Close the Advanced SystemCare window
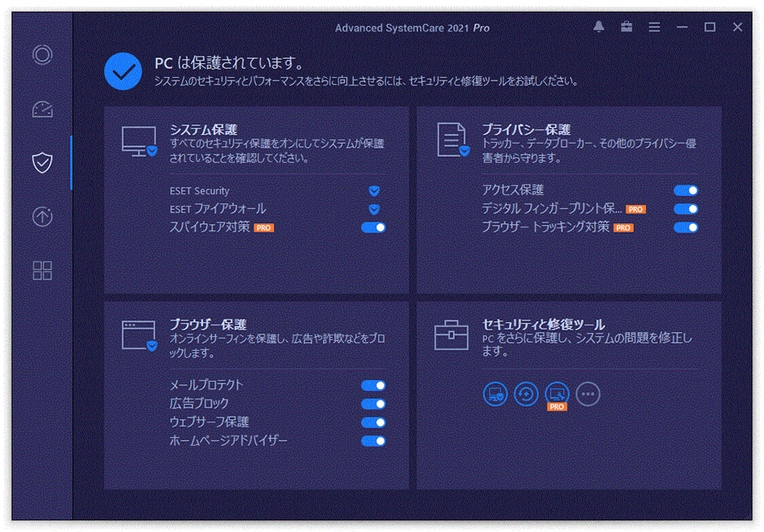The width and height of the screenshot is (764, 532). coord(737,27)
